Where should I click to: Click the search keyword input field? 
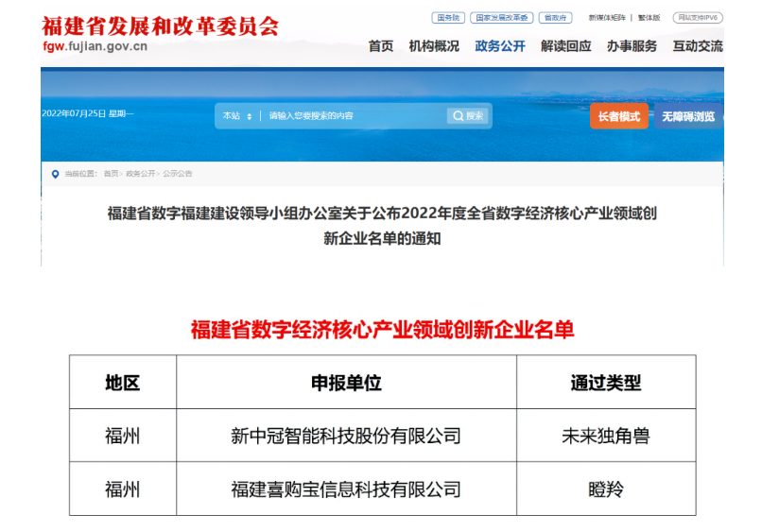pos(350,116)
